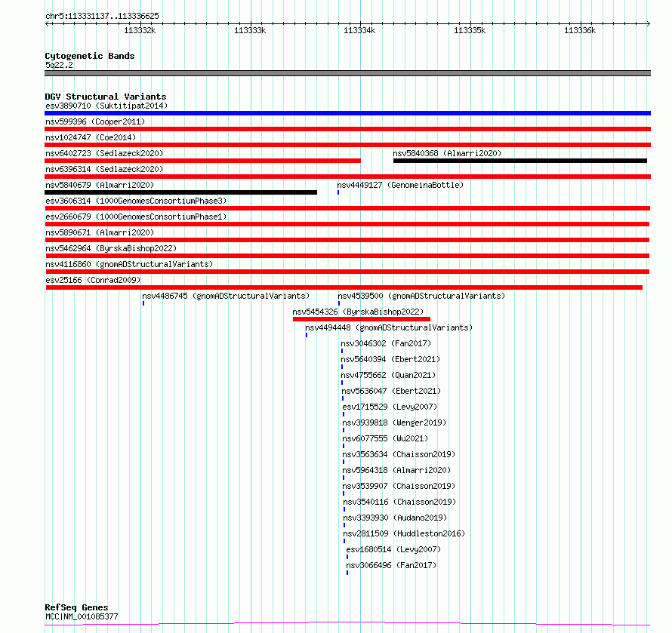Click the chr5:113331137..113336625 coordinates text
The image size is (672, 633).
102,17
